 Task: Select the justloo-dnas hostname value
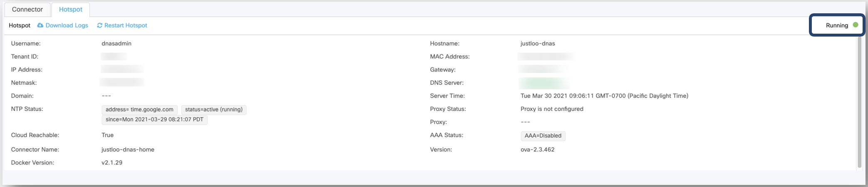tap(538, 44)
